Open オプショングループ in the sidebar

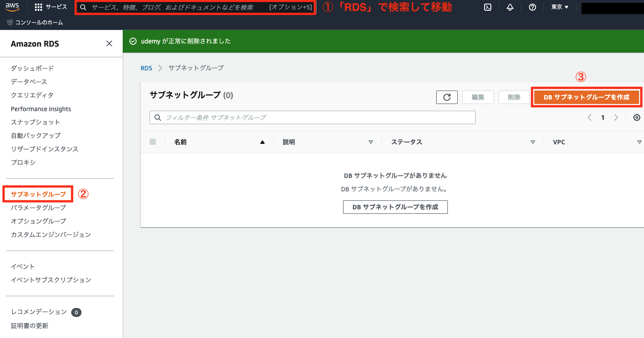[x=38, y=221]
